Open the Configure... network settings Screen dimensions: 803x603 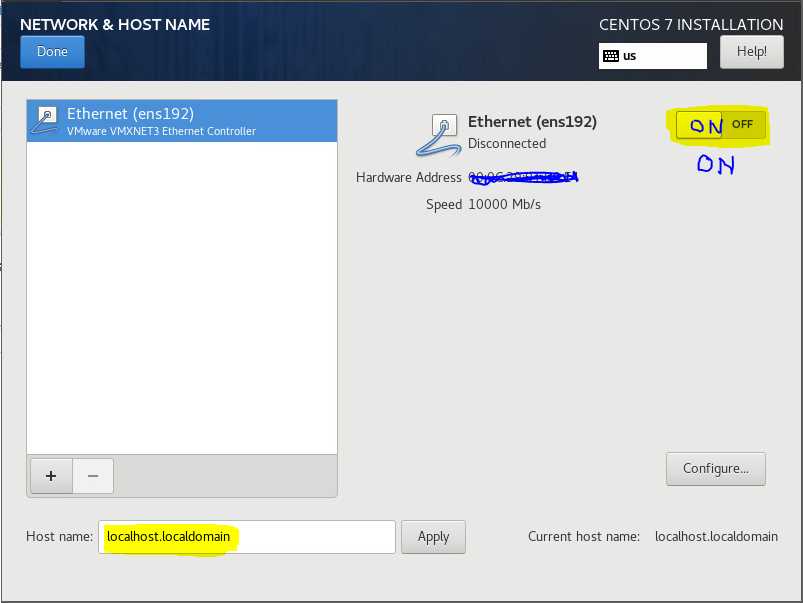pos(715,468)
